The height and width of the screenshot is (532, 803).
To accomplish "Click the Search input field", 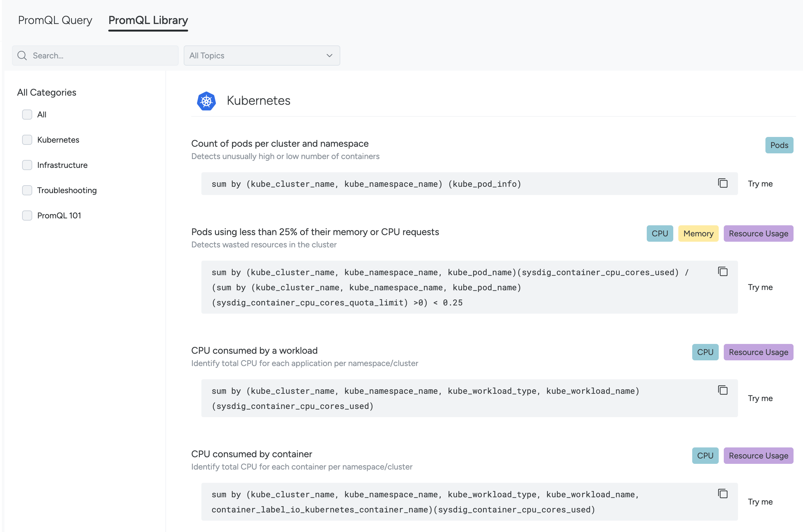I will [x=95, y=56].
